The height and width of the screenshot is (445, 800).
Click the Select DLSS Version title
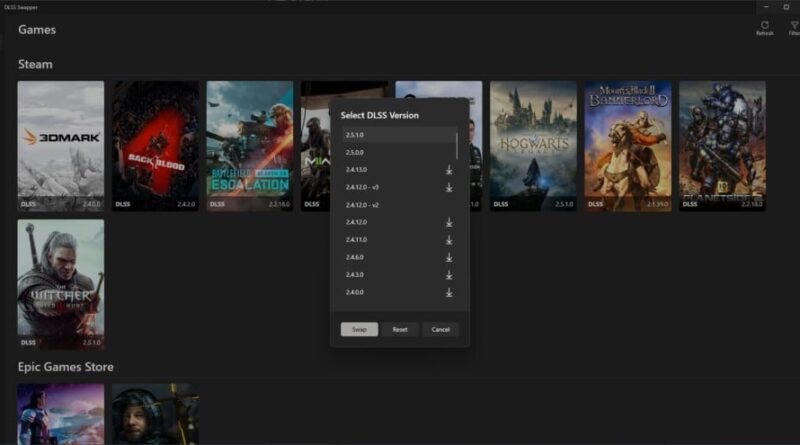[380, 115]
